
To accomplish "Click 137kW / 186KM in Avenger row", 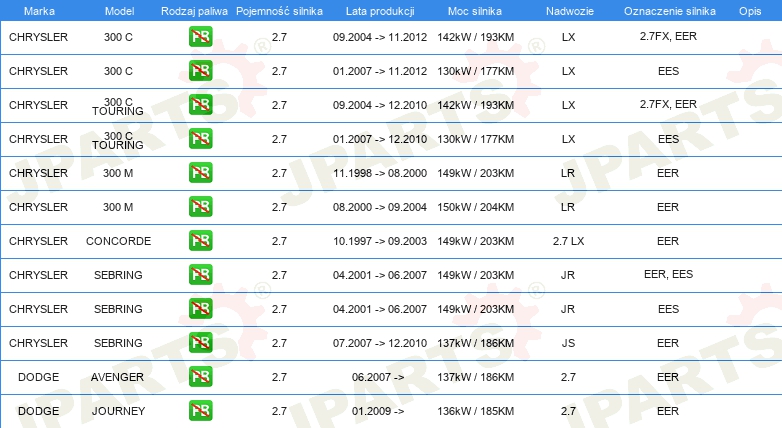I will point(475,377).
